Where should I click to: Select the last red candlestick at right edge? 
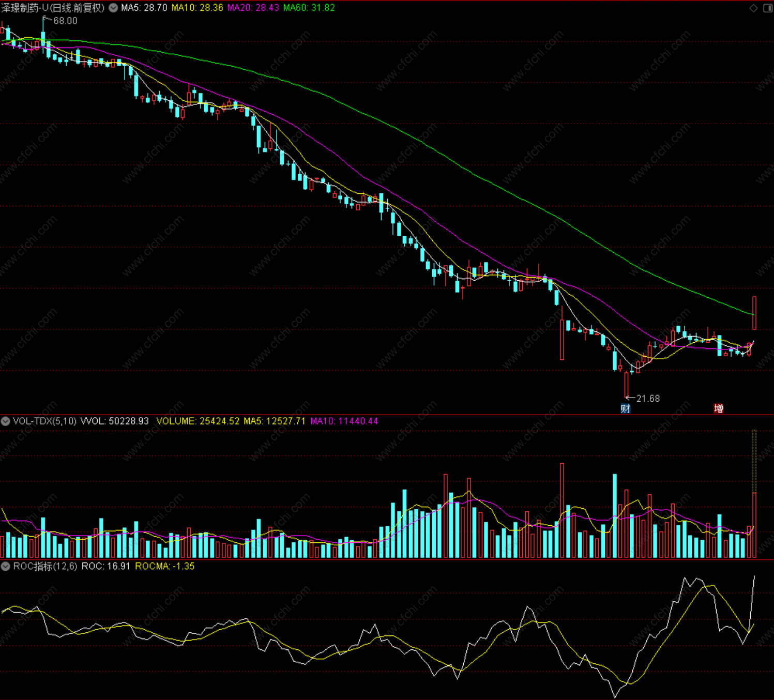[x=754, y=313]
